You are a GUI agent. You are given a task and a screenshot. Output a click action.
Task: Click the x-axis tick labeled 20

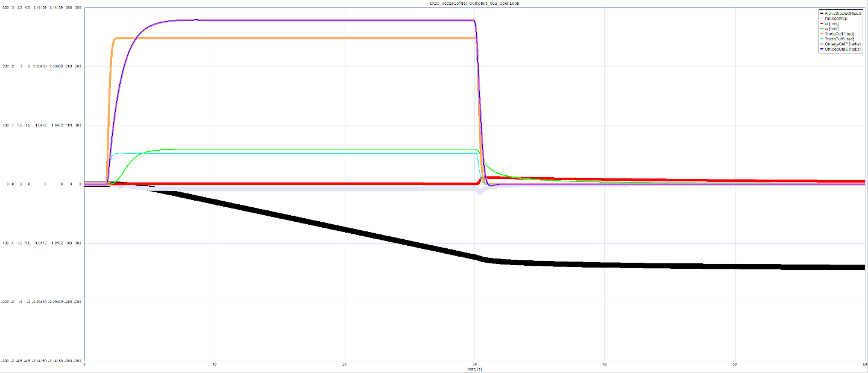tap(344, 365)
